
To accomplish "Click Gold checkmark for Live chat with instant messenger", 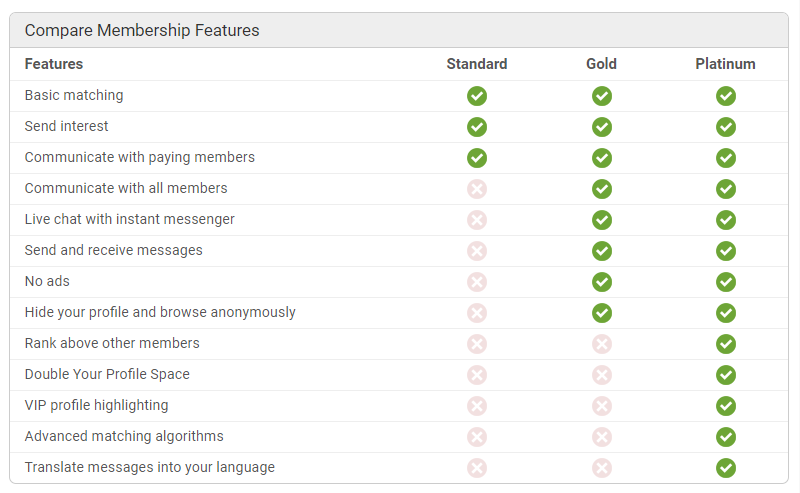I will click(602, 220).
